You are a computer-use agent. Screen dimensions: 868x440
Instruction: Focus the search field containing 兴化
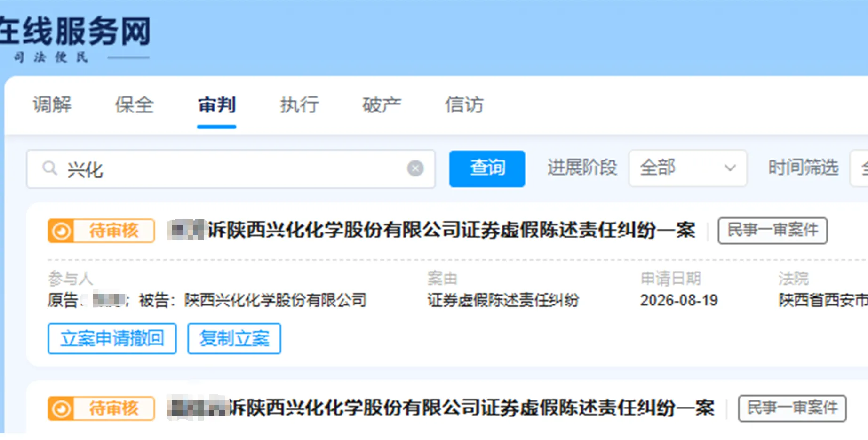click(x=231, y=169)
